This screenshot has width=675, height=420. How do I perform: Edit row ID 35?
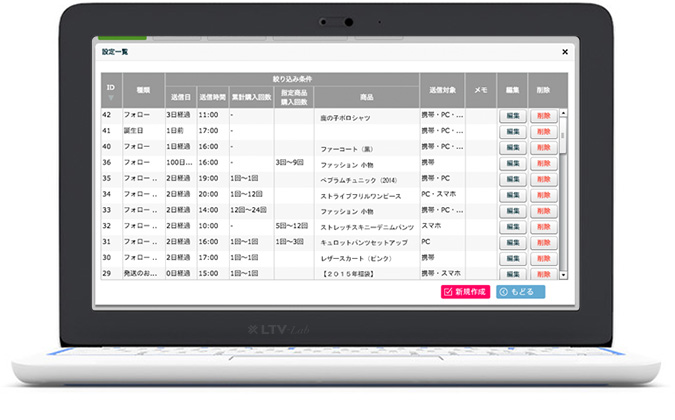click(x=513, y=179)
